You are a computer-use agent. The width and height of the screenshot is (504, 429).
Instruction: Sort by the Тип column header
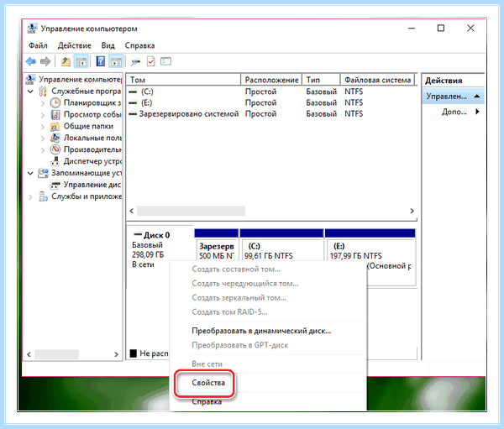click(x=321, y=80)
